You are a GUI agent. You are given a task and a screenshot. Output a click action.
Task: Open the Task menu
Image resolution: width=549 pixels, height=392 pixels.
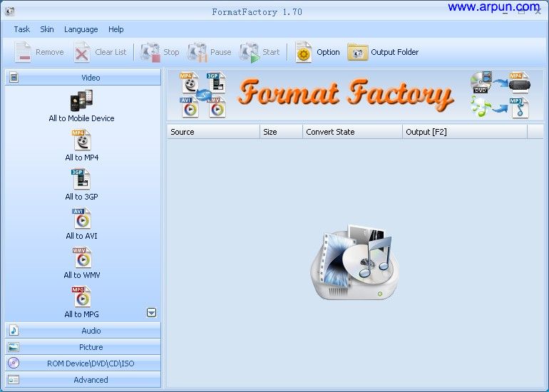(x=21, y=29)
